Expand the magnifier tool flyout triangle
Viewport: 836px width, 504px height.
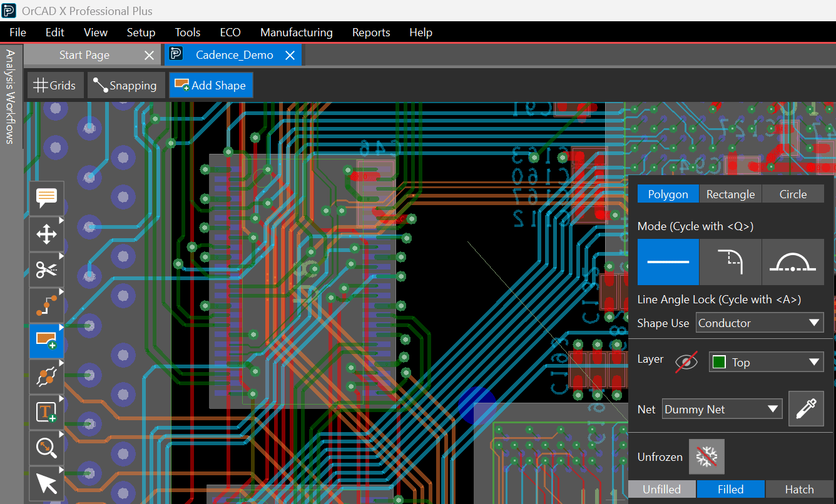[x=61, y=433]
